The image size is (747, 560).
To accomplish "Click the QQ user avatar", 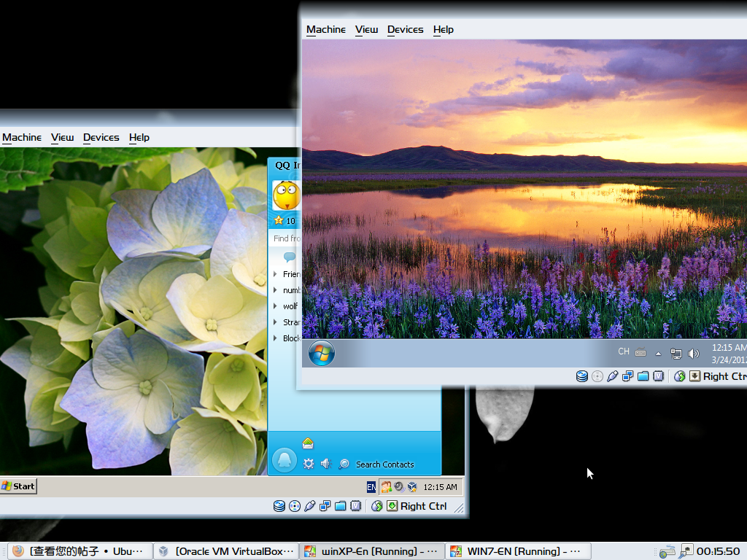I will (286, 195).
